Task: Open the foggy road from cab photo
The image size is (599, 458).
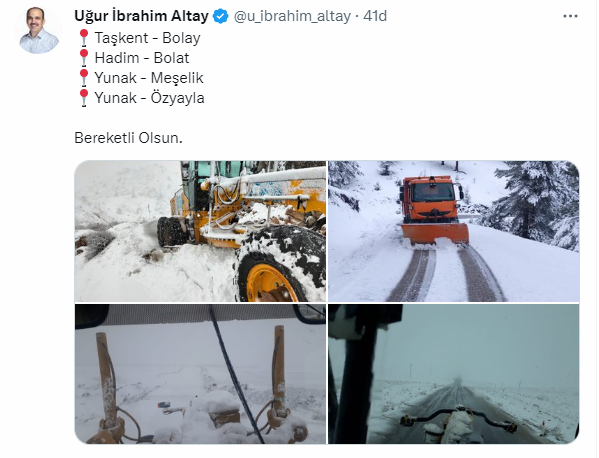Action: (x=453, y=374)
